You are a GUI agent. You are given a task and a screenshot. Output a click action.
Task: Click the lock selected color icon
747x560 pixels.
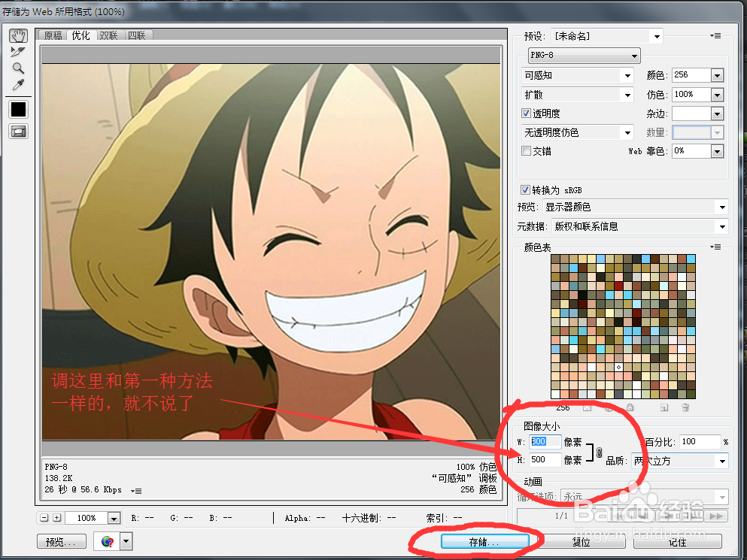point(630,407)
